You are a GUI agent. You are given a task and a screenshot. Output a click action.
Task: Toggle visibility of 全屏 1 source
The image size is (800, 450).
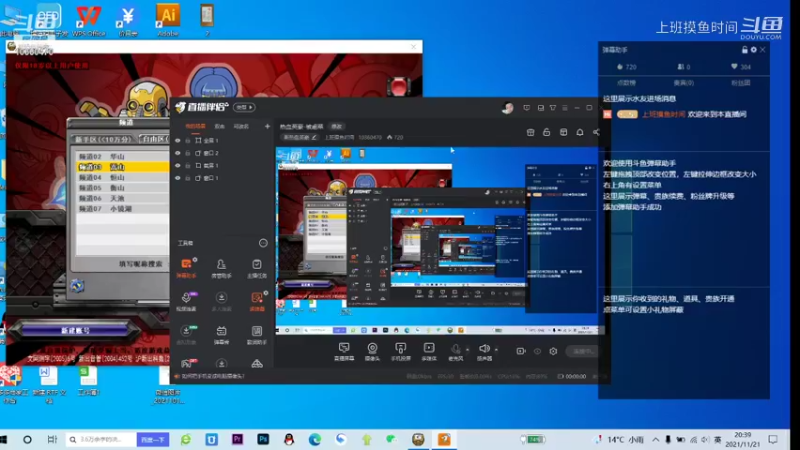(x=178, y=140)
